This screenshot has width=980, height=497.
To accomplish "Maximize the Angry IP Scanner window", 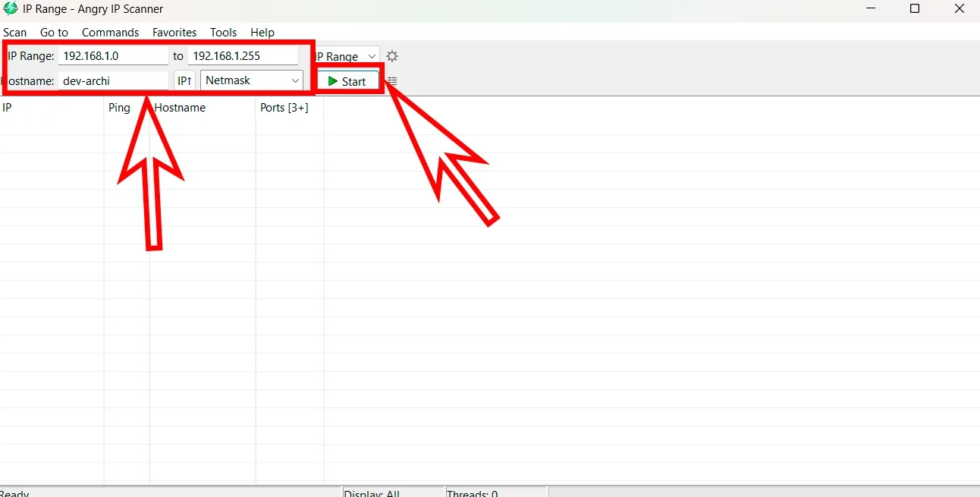I will tap(915, 9).
